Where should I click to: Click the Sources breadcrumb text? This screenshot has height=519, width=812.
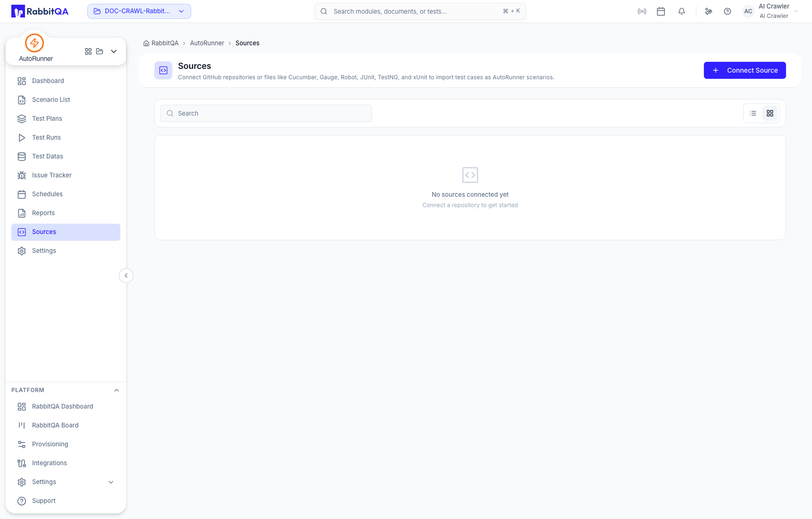247,43
